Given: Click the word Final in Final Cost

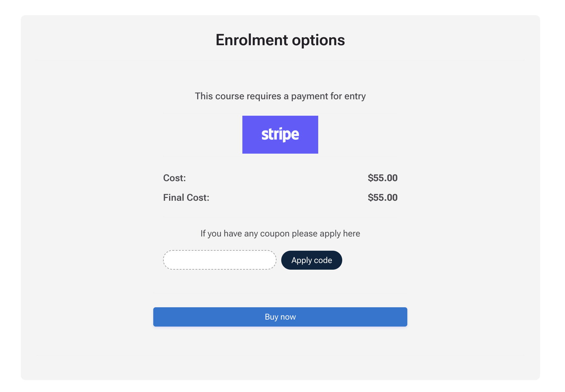Looking at the screenshot, I should pyautogui.click(x=173, y=198).
